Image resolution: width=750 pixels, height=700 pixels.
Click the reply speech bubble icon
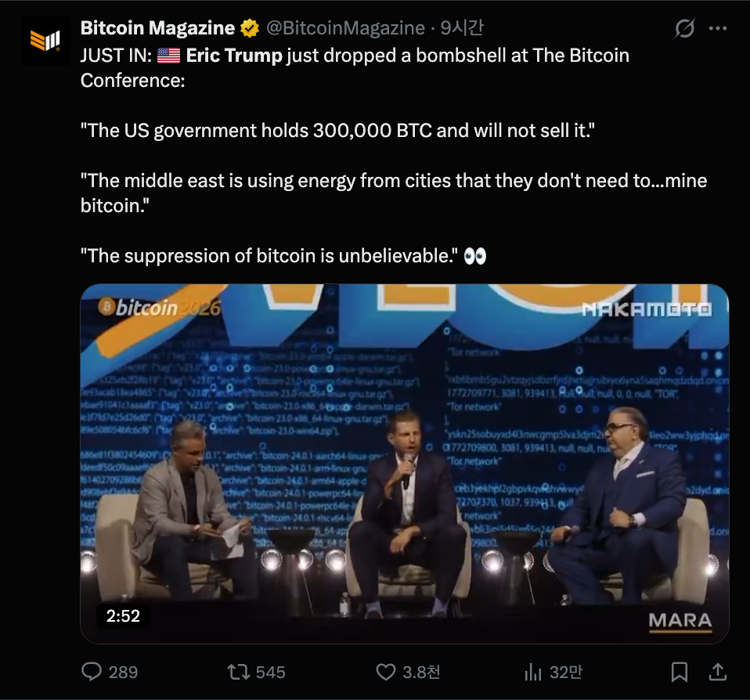92,672
